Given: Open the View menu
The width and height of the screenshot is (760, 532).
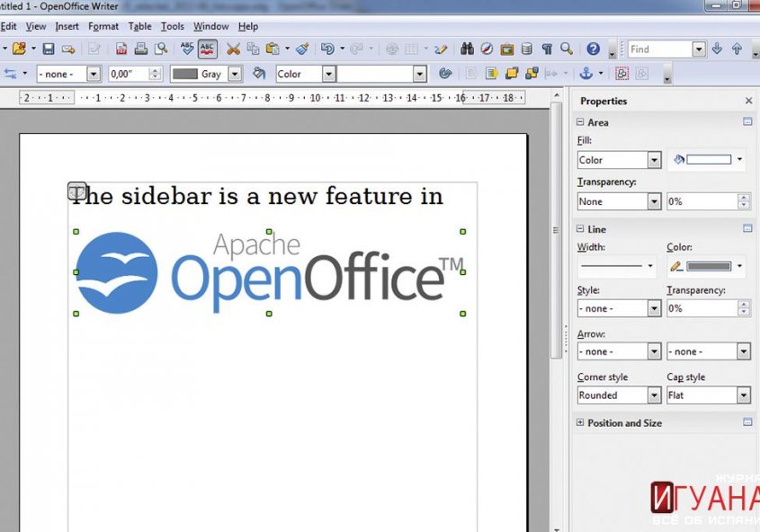Looking at the screenshot, I should click(36, 27).
